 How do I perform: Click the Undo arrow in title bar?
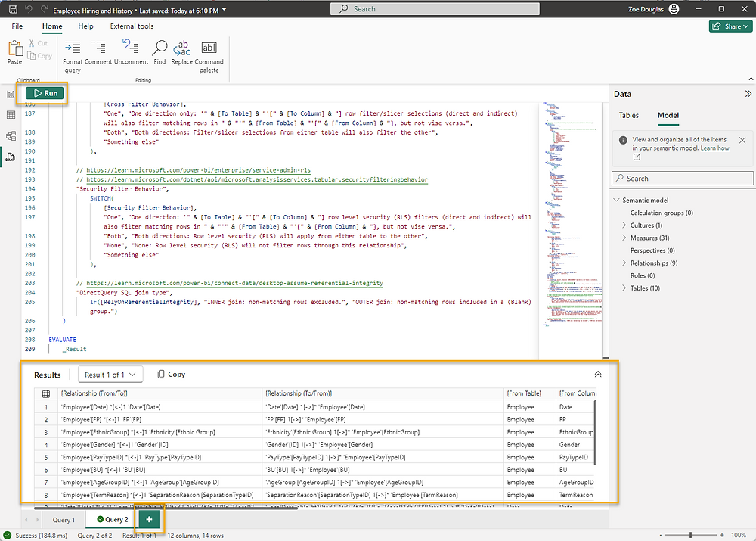29,9
